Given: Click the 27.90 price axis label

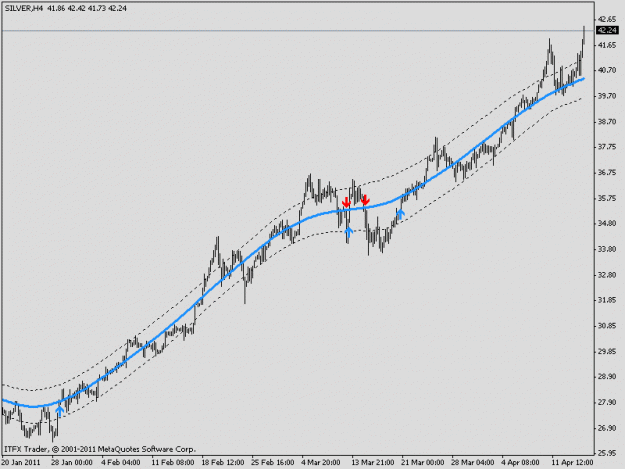Looking at the screenshot, I should tap(607, 402).
